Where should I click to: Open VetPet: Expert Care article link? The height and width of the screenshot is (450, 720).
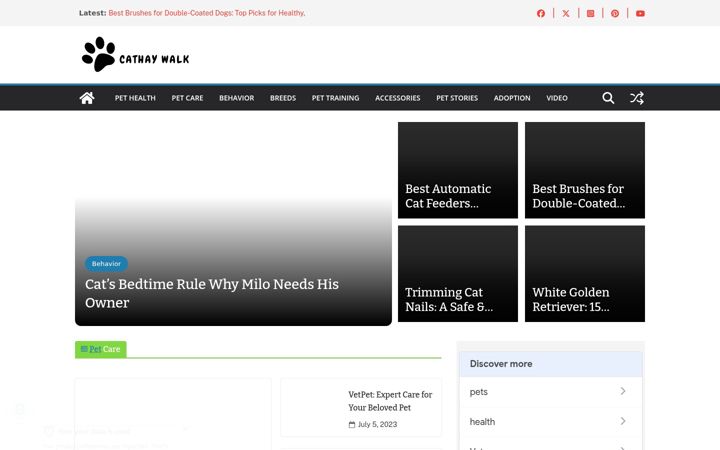[x=390, y=401]
